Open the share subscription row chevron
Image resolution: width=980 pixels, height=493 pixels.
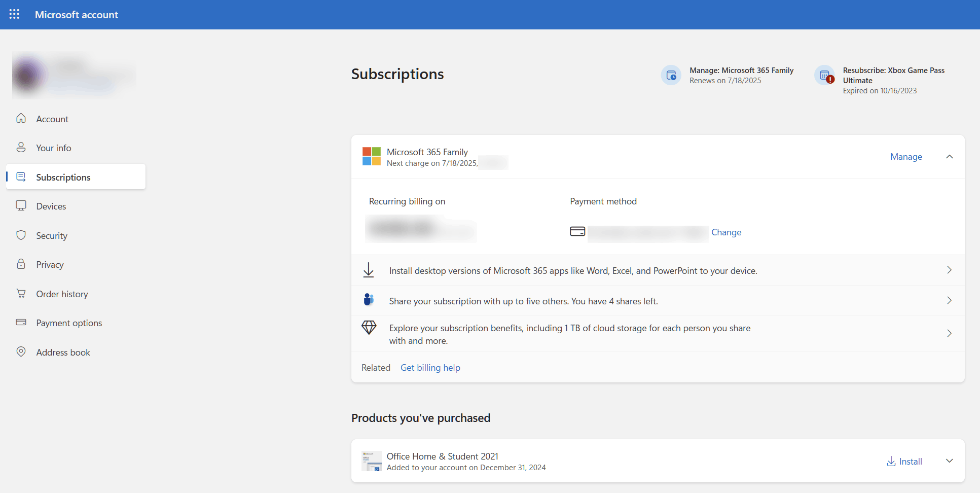point(949,301)
